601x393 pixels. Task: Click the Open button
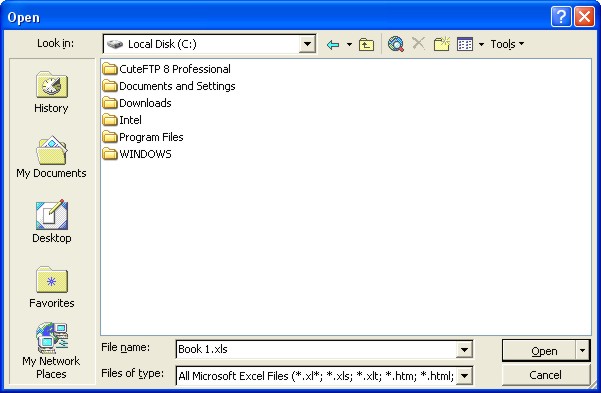click(539, 350)
